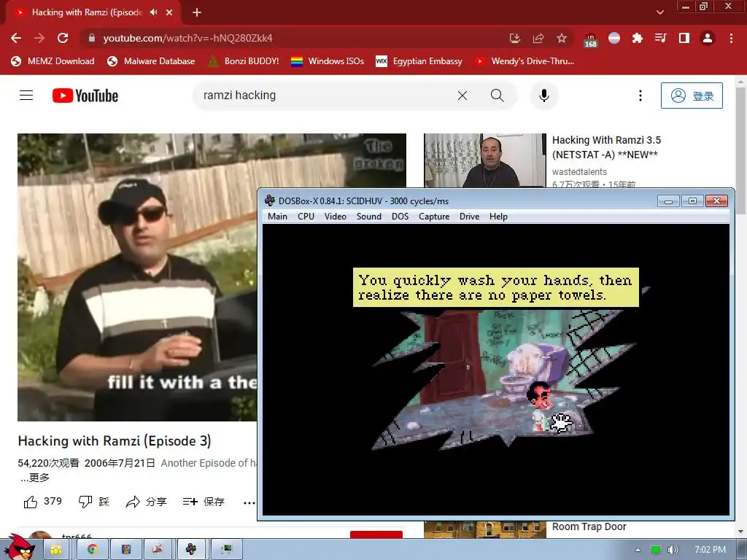Open DOSBox-X Video menu
Viewport: 747px width, 560px height.
point(336,217)
